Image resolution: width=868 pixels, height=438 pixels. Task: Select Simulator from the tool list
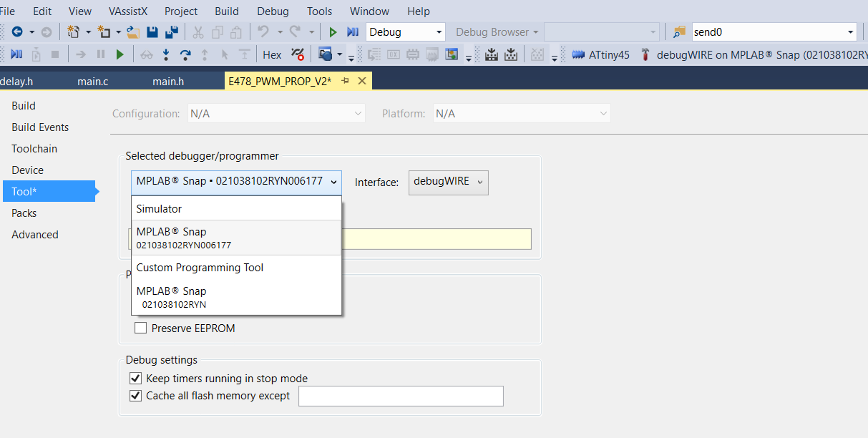tap(236, 209)
